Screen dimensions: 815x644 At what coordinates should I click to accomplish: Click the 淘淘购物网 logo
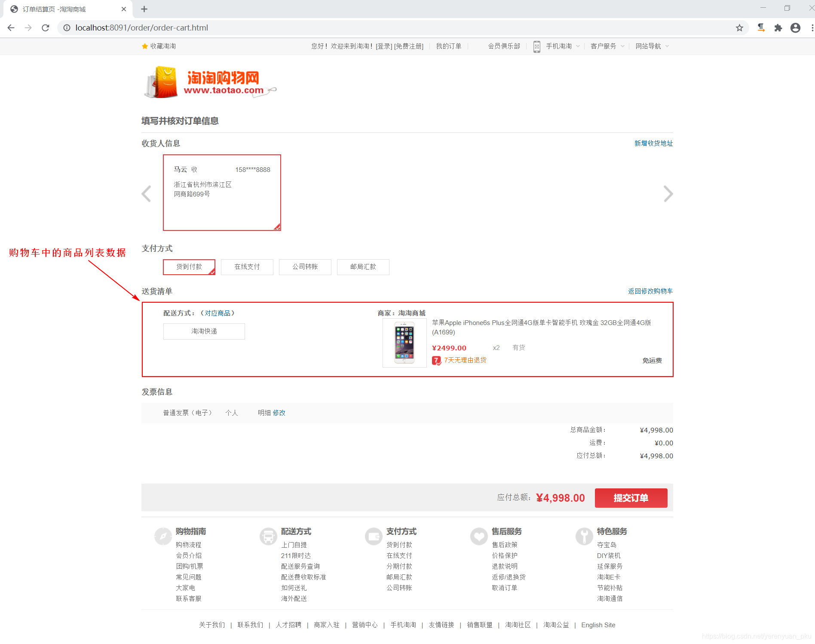coord(210,82)
